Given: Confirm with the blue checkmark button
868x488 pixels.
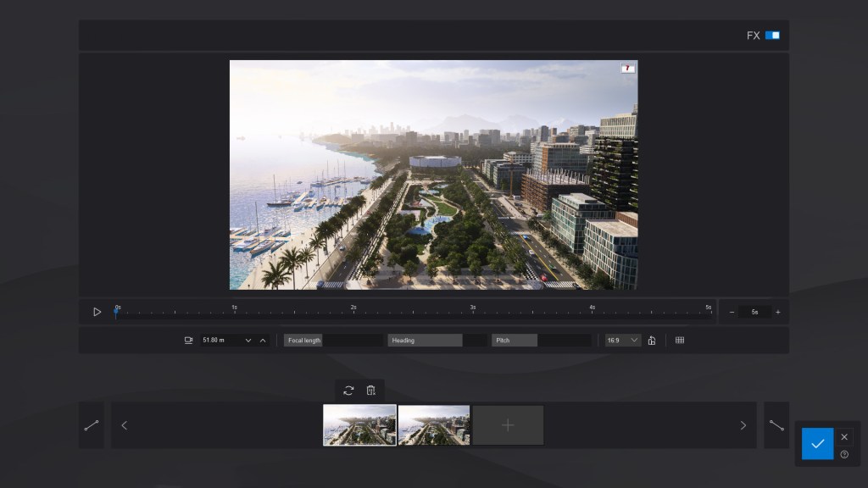Looking at the screenshot, I should click(816, 443).
